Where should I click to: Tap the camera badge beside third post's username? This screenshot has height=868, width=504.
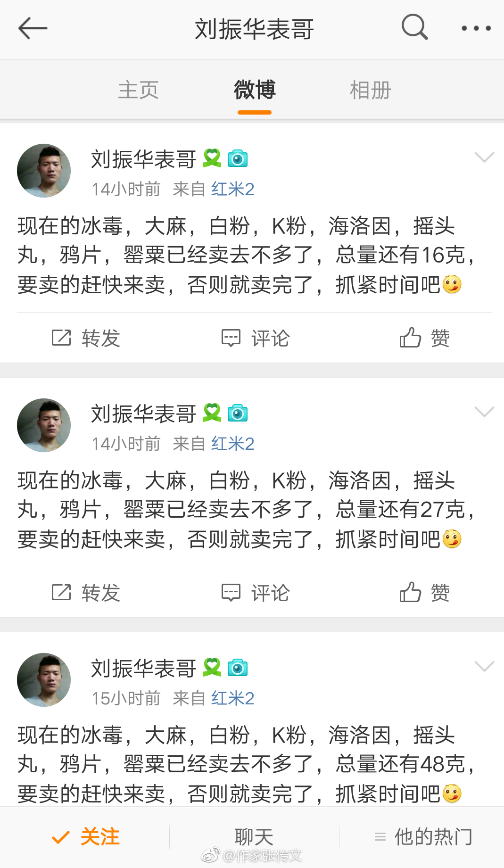(x=238, y=668)
